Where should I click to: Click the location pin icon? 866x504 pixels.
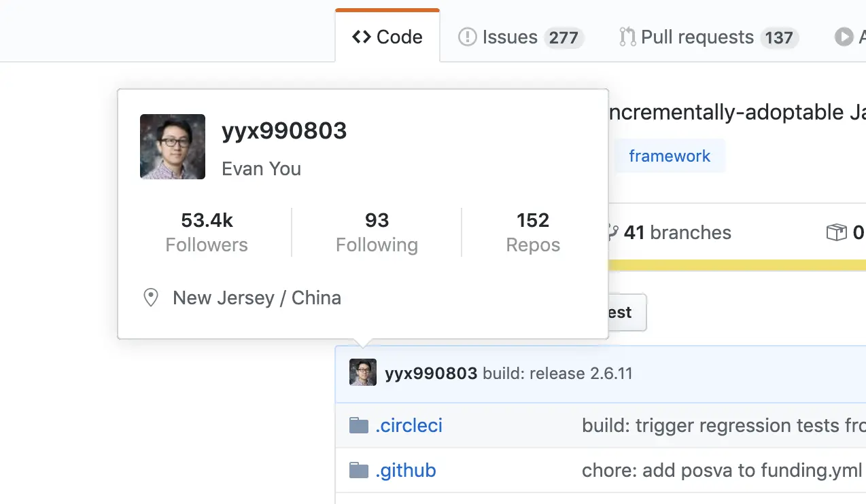coord(151,298)
